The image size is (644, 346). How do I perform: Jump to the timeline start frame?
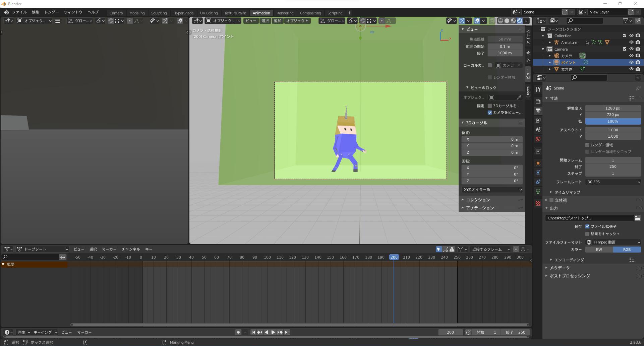pyautogui.click(x=253, y=332)
